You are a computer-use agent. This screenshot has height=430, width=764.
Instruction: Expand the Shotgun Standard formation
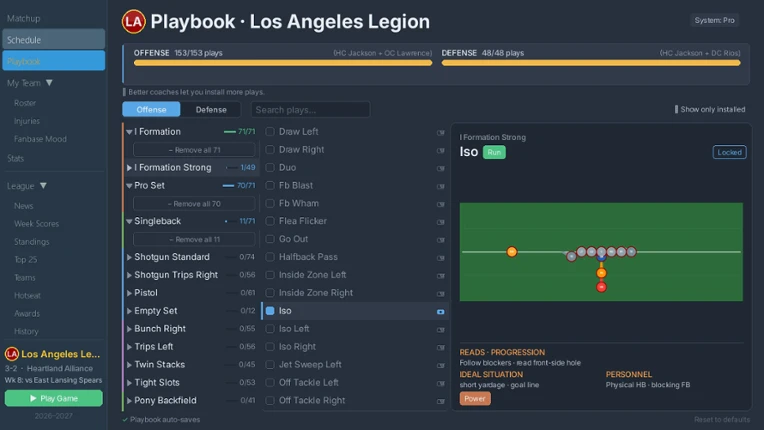(129, 257)
